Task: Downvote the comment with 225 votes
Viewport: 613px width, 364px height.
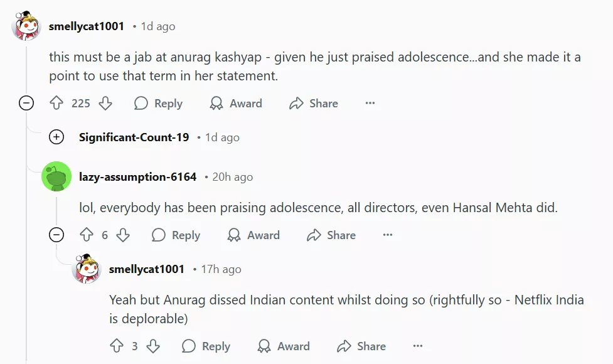Action: (x=105, y=104)
